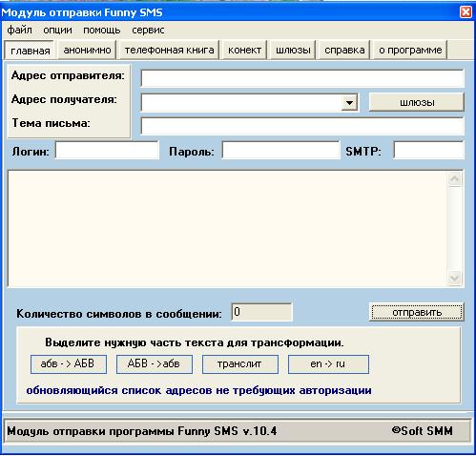Click the абв -> АБВ uppercase button

click(x=69, y=364)
